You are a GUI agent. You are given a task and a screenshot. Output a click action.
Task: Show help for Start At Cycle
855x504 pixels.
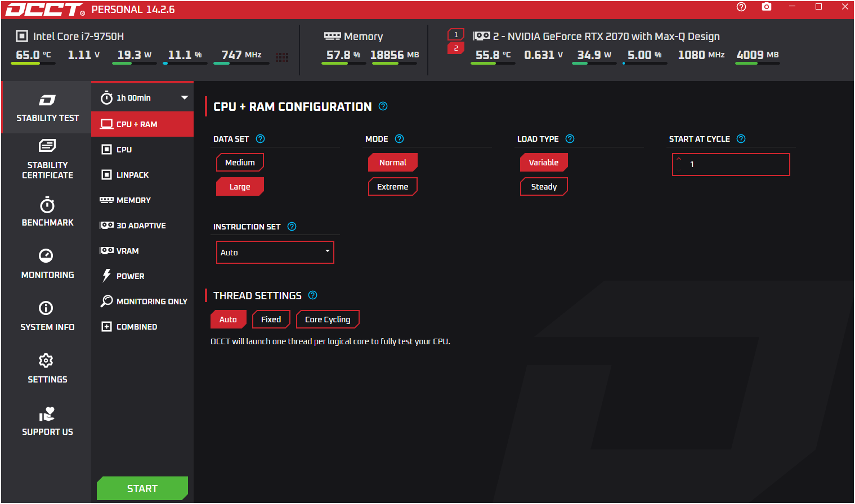pos(741,139)
